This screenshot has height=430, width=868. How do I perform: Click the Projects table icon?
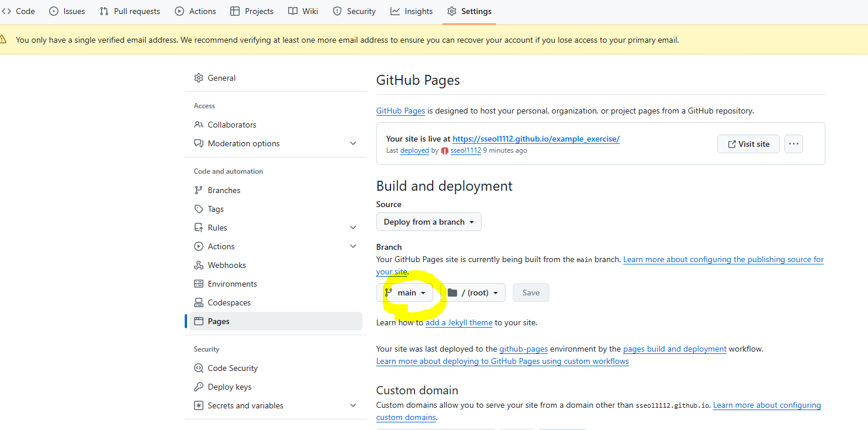click(235, 11)
